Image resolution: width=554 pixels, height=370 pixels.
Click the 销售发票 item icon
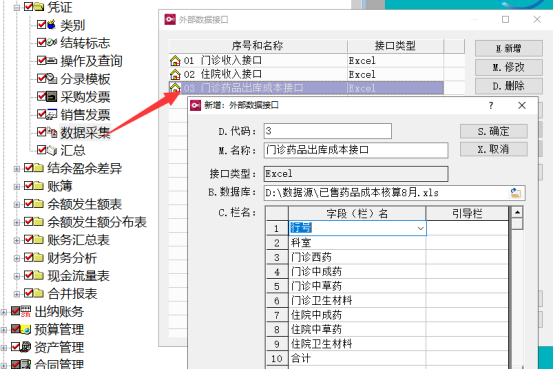[x=52, y=114]
